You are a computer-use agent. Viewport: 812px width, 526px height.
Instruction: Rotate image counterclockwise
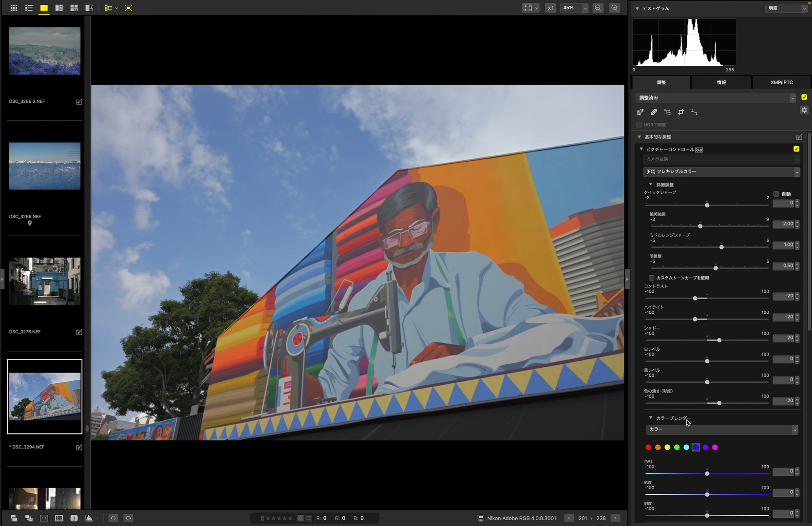113,518
